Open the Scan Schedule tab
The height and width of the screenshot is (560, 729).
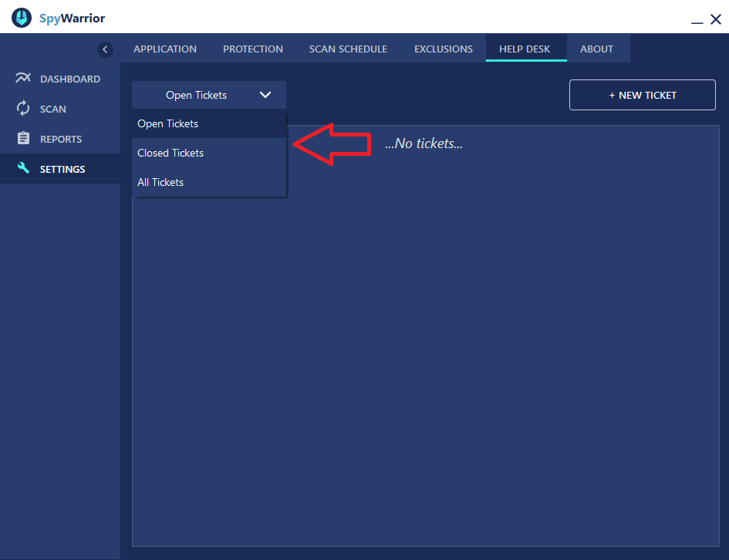point(348,49)
